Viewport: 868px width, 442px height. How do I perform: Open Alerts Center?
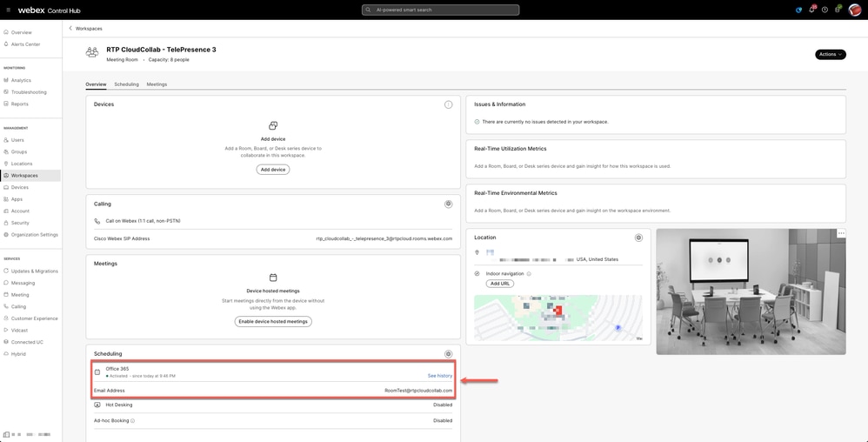(25, 44)
